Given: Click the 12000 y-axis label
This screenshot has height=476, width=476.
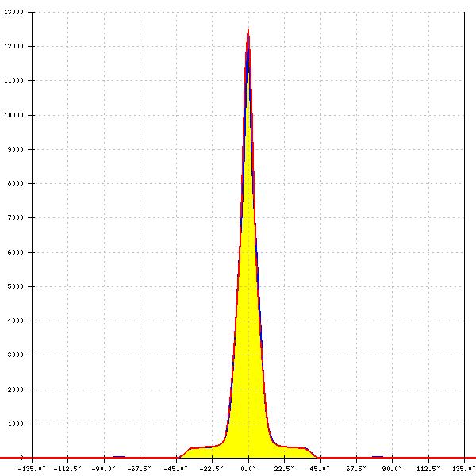Looking at the screenshot, I should (x=13, y=47).
